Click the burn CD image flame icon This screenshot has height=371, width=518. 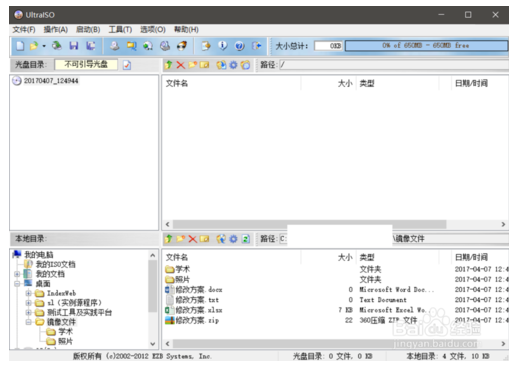pos(182,46)
